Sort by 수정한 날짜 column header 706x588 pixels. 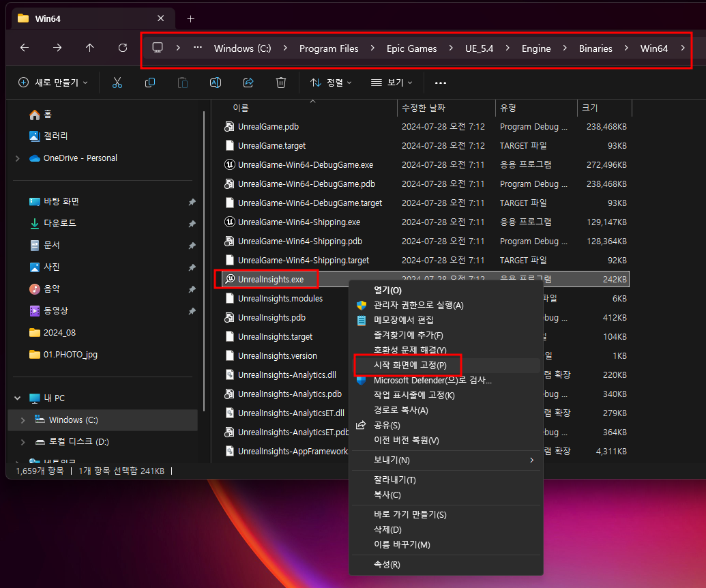(423, 108)
